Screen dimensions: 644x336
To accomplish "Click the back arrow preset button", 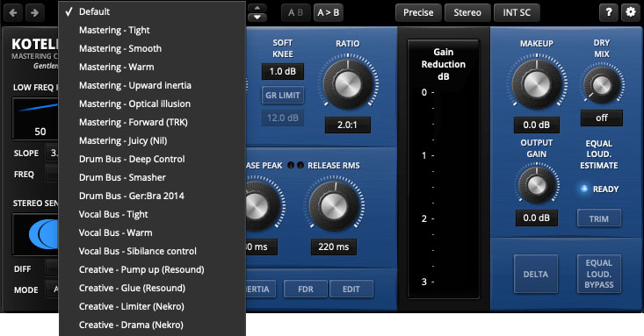I will 12,12.
